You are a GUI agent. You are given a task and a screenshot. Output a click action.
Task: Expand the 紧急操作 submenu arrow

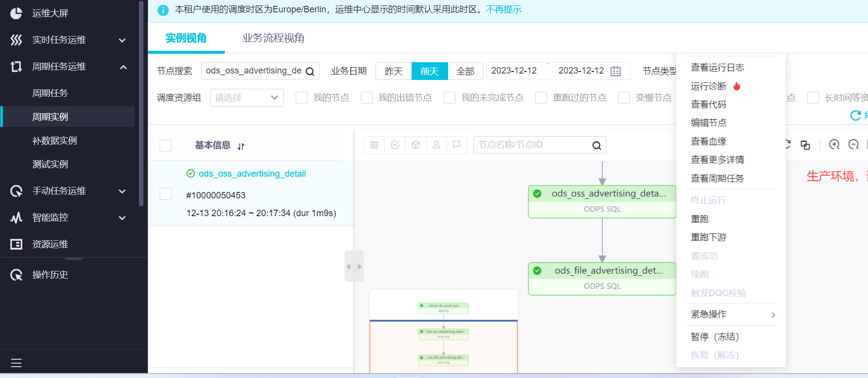pyautogui.click(x=773, y=315)
